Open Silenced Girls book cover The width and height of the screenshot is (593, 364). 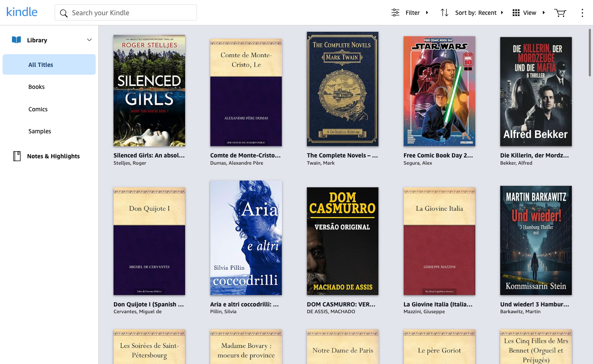[149, 91]
